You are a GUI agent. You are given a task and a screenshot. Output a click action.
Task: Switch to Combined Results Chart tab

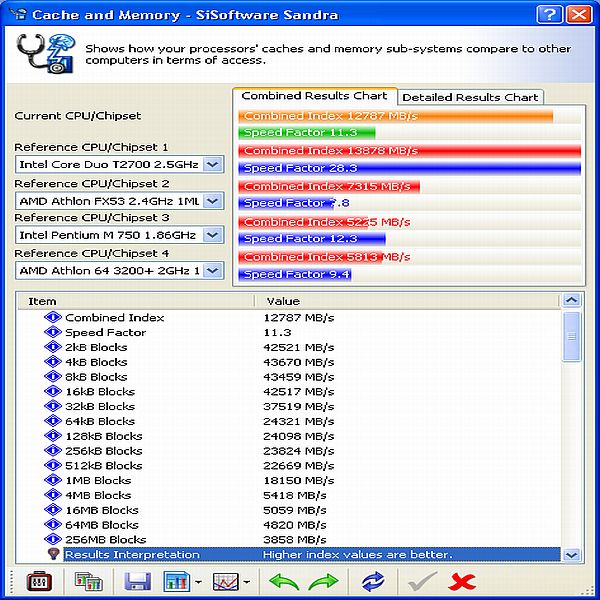[x=315, y=96]
